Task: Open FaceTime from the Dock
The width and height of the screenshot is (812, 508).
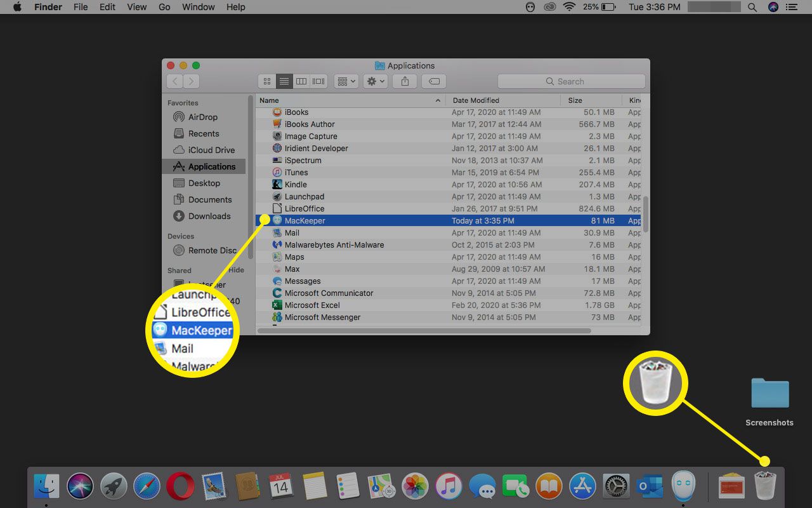Action: [516, 486]
